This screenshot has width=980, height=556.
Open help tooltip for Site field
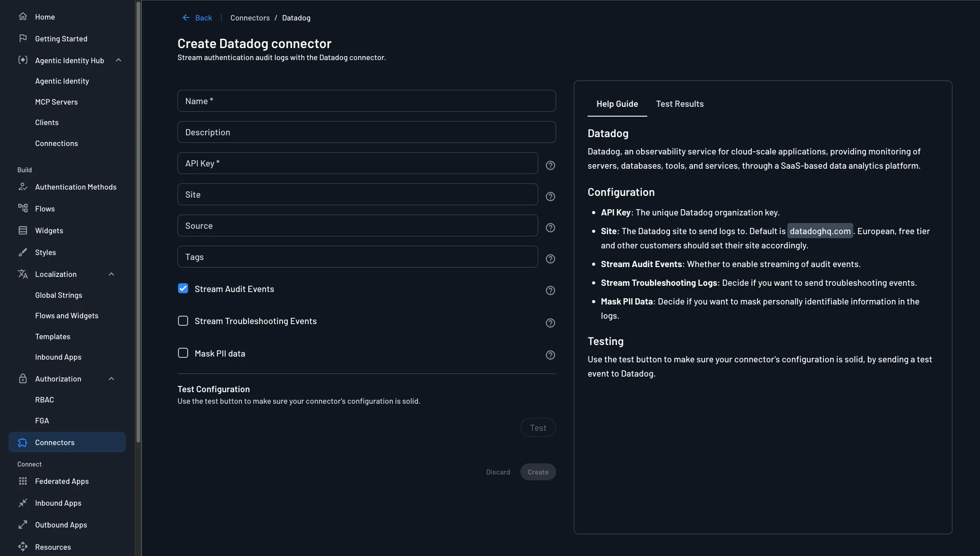[550, 196]
